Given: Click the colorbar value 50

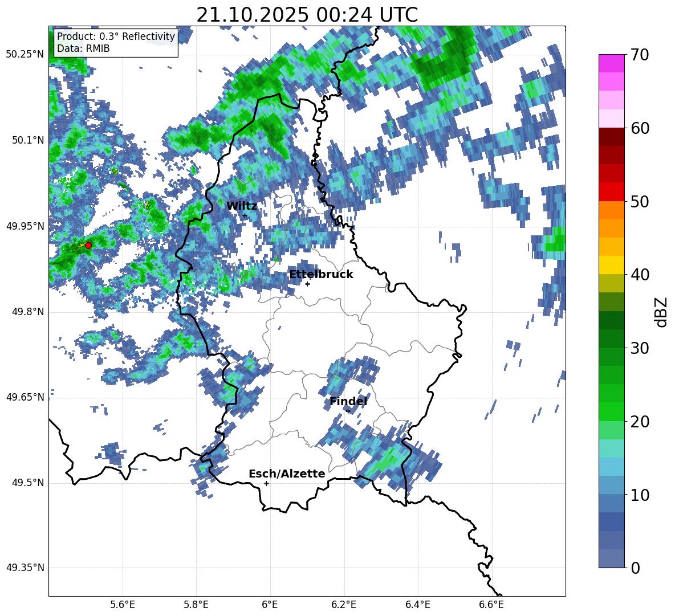Looking at the screenshot, I should [x=640, y=201].
